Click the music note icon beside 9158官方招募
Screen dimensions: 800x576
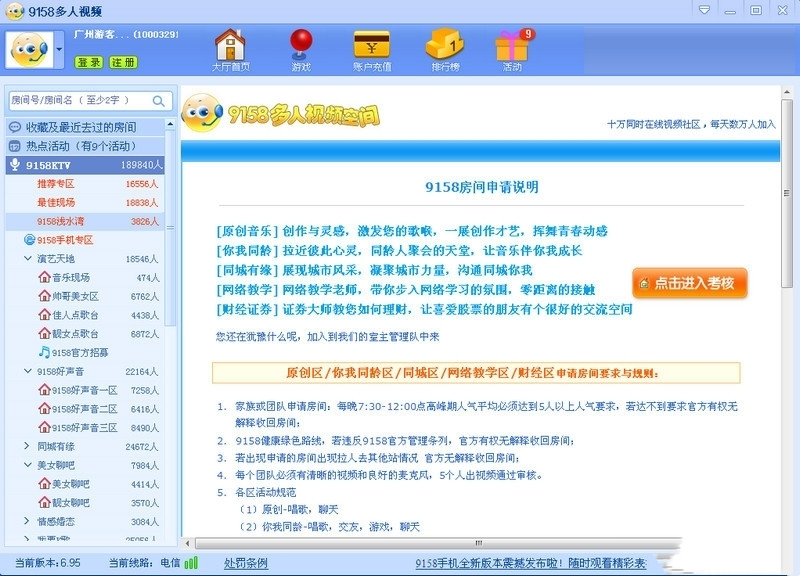(44, 352)
